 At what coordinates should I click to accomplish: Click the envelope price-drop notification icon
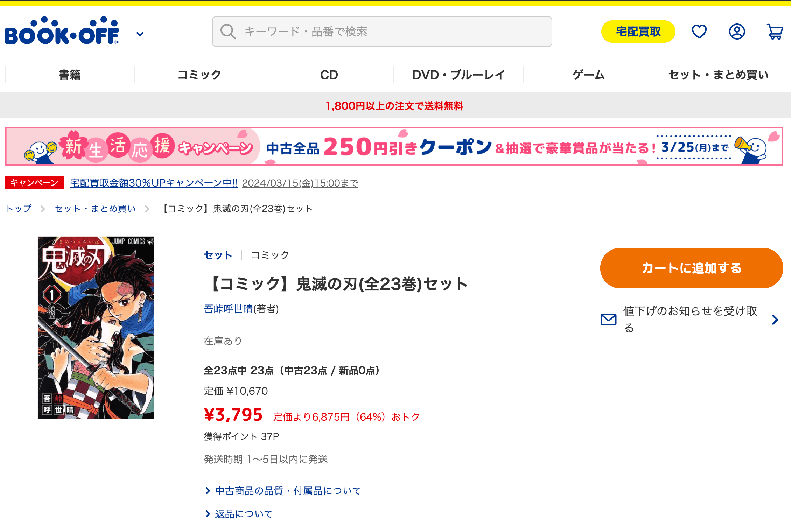(609, 320)
